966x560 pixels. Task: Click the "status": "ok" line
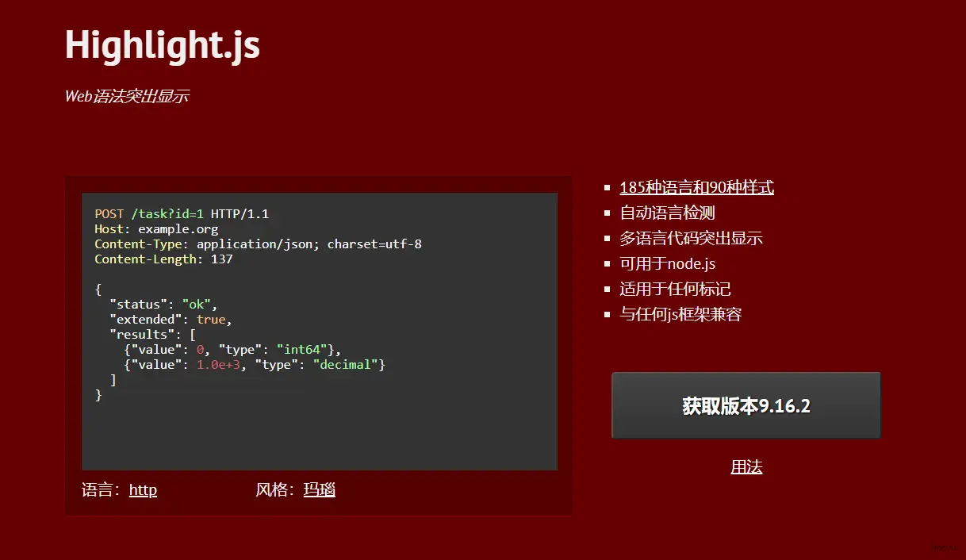click(x=163, y=305)
